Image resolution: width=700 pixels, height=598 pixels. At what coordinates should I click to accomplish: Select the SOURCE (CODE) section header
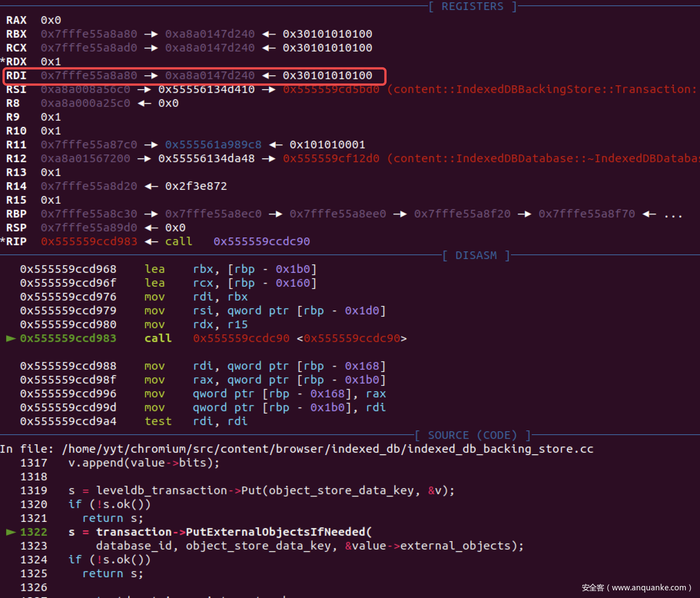[x=472, y=435]
